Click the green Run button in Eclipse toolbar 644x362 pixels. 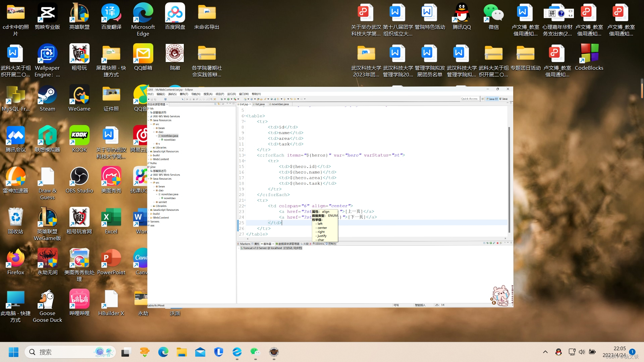[228, 99]
